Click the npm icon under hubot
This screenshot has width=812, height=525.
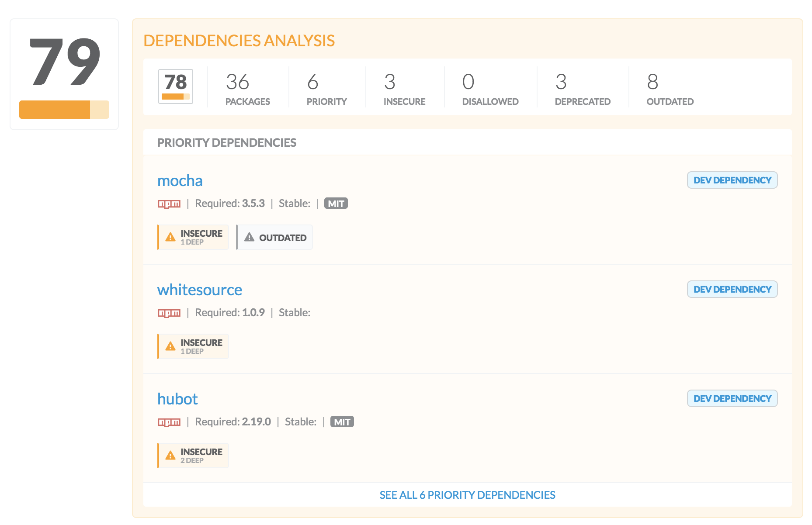coord(169,422)
